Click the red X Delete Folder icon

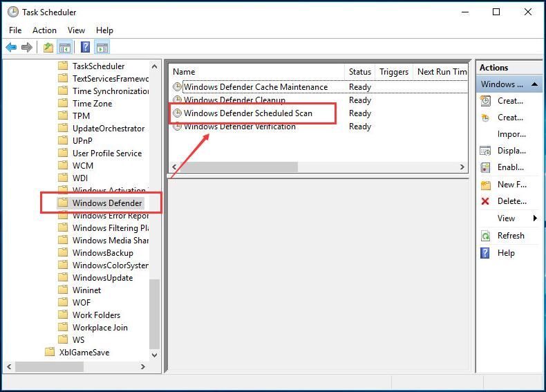coord(485,201)
